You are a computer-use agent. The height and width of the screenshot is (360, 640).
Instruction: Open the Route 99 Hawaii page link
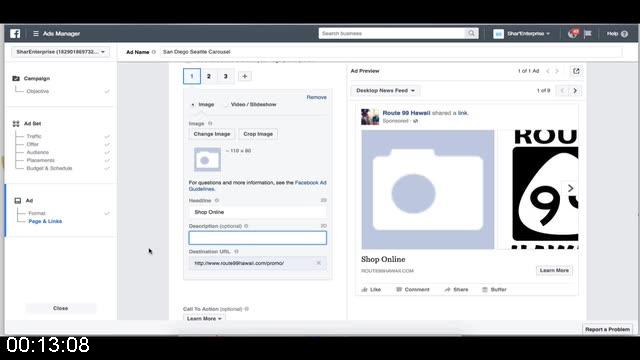pyautogui.click(x=406, y=113)
